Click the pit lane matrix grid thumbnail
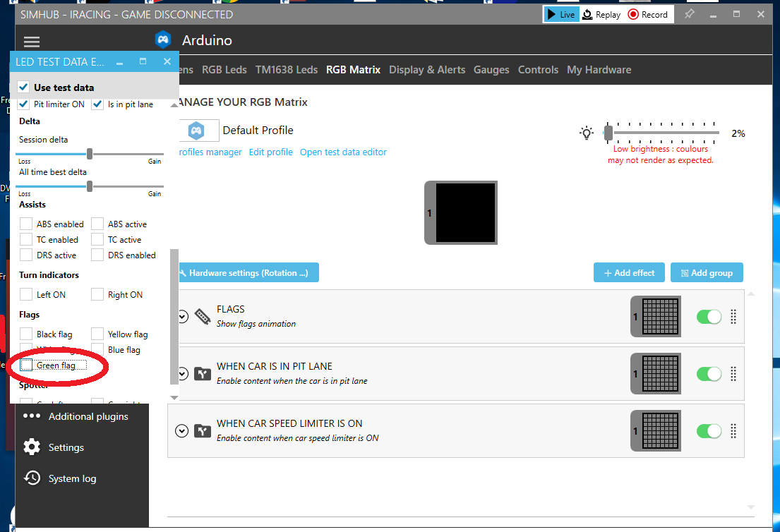 tap(661, 373)
